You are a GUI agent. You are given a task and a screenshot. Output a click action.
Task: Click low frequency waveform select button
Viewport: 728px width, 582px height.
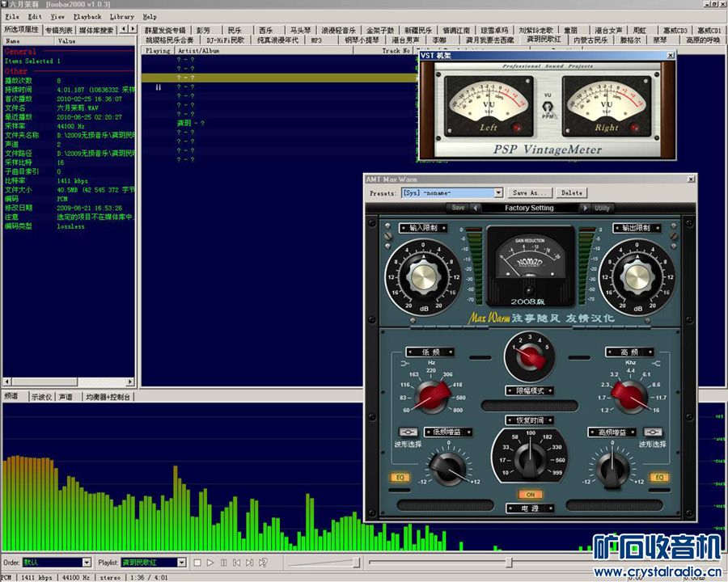click(407, 432)
